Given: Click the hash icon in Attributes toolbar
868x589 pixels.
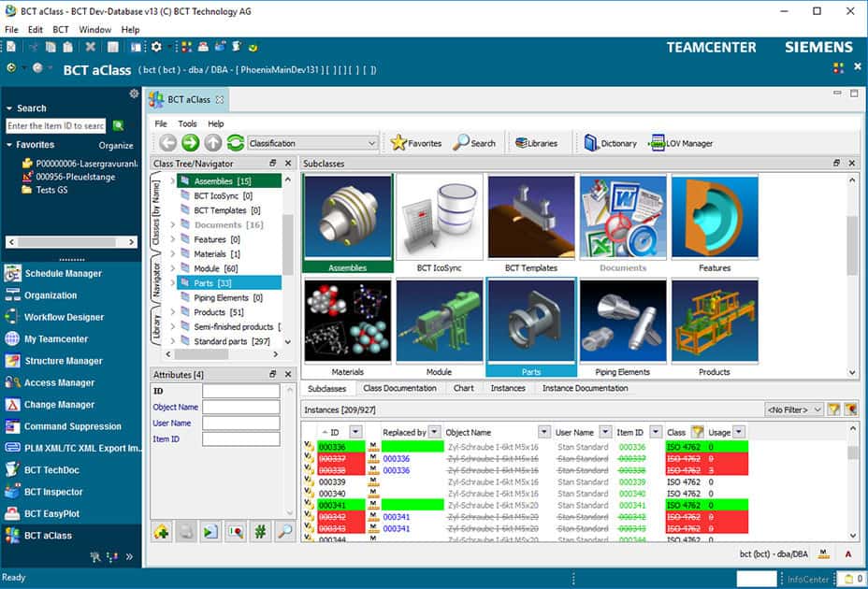Looking at the screenshot, I should point(260,531).
